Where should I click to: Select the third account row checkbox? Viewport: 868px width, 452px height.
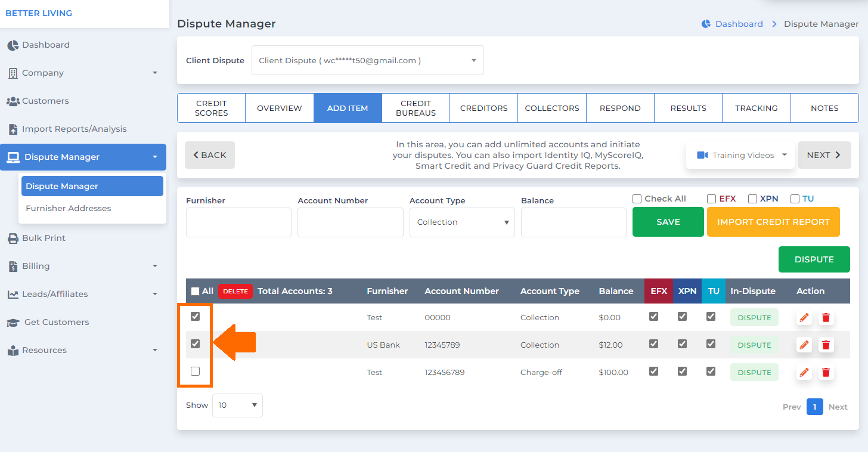[x=195, y=371]
